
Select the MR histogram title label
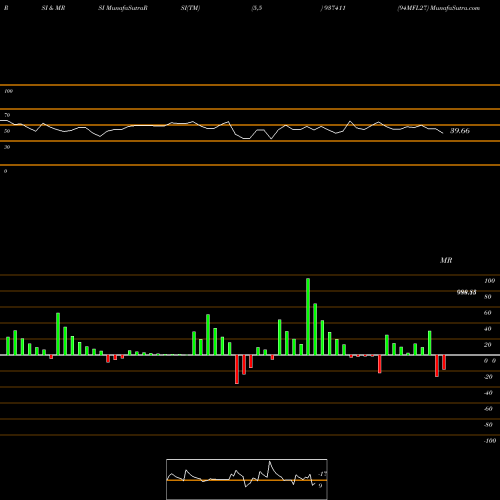click(446, 260)
